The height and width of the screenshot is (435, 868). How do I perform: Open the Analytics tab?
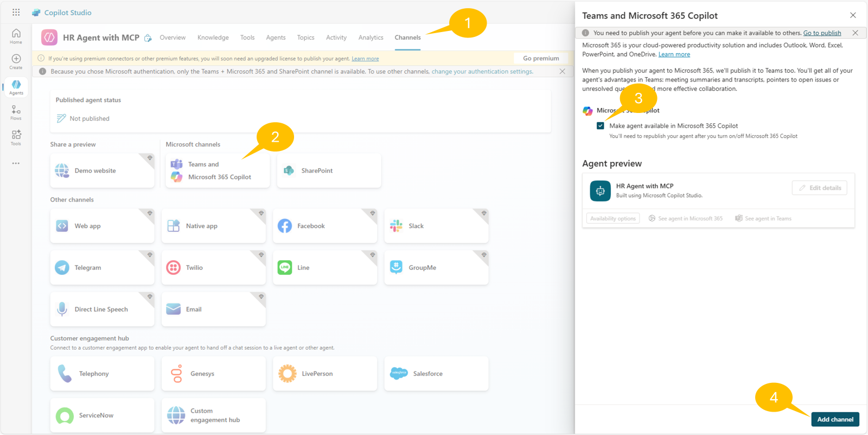371,37
